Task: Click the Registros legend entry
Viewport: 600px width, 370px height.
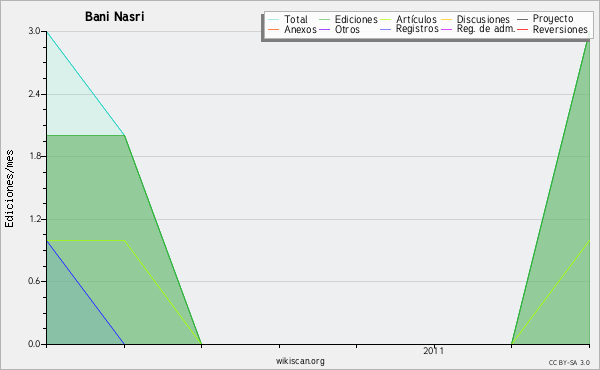Action: (409, 29)
